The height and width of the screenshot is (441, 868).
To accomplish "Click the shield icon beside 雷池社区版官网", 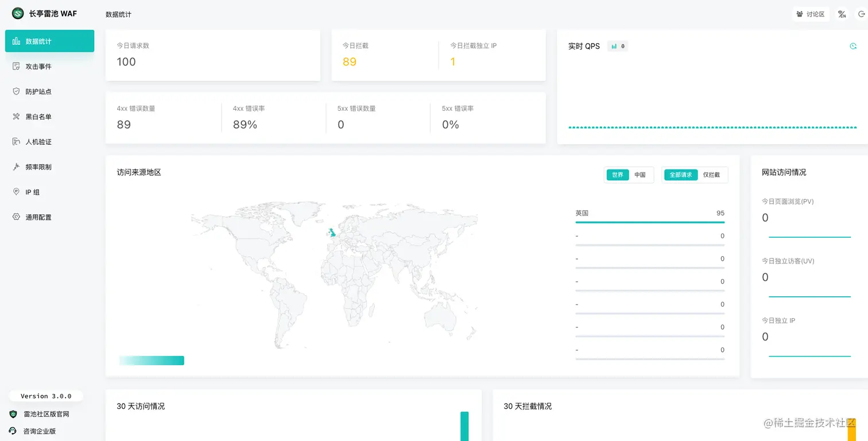I will coord(13,414).
